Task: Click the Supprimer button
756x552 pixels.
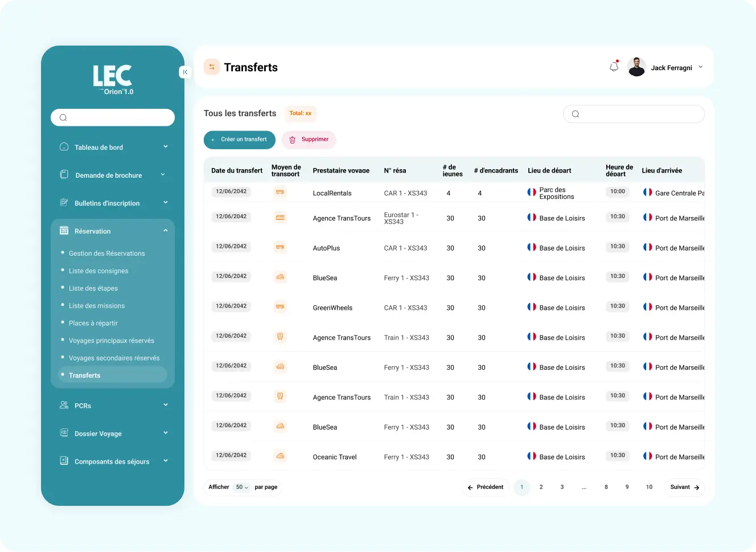Action: tap(309, 140)
